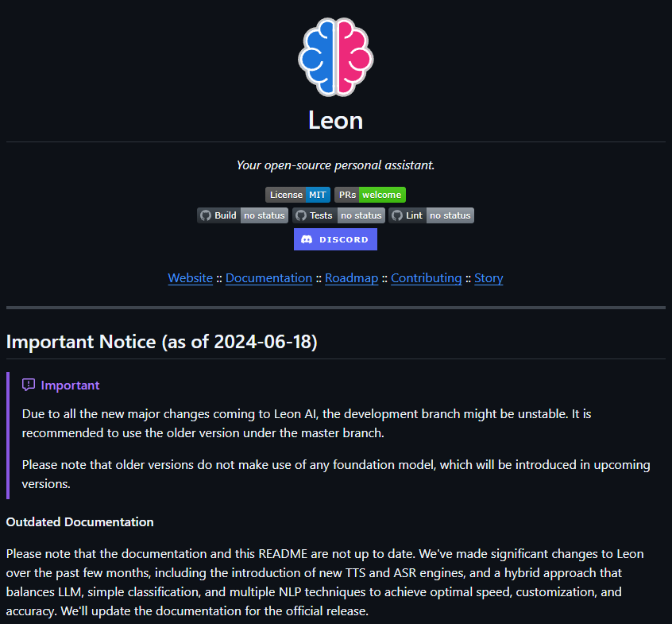Viewport: 672px width, 624px height.
Task: Click the Build no status badge
Action: tap(242, 215)
